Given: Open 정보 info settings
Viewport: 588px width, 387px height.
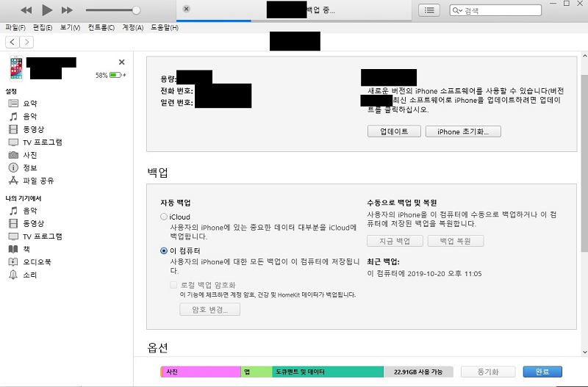Looking at the screenshot, I should [x=30, y=167].
